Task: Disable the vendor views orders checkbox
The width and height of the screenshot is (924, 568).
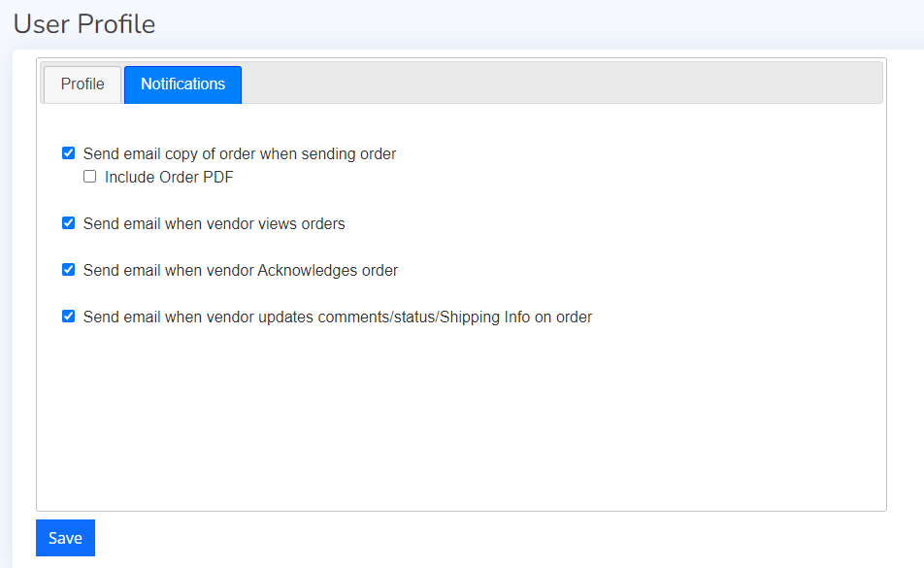Action: pos(69,223)
